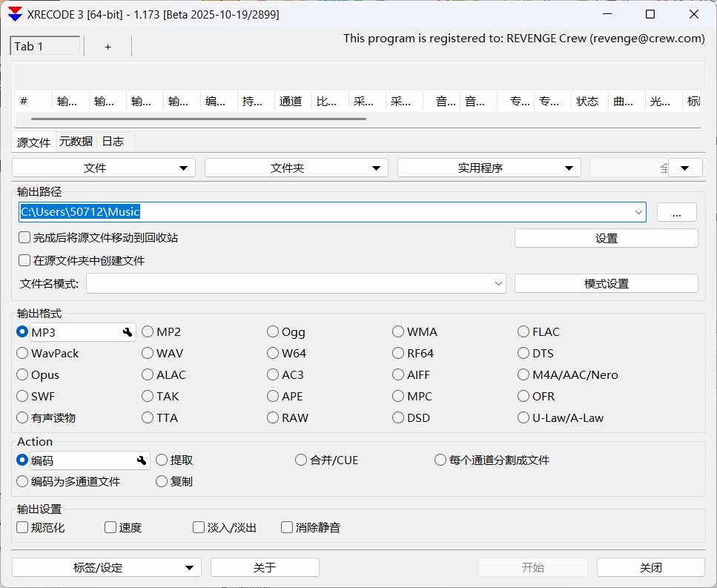The image size is (717, 588).
Task: Click the XRECODE logo icon
Action: coord(15,13)
